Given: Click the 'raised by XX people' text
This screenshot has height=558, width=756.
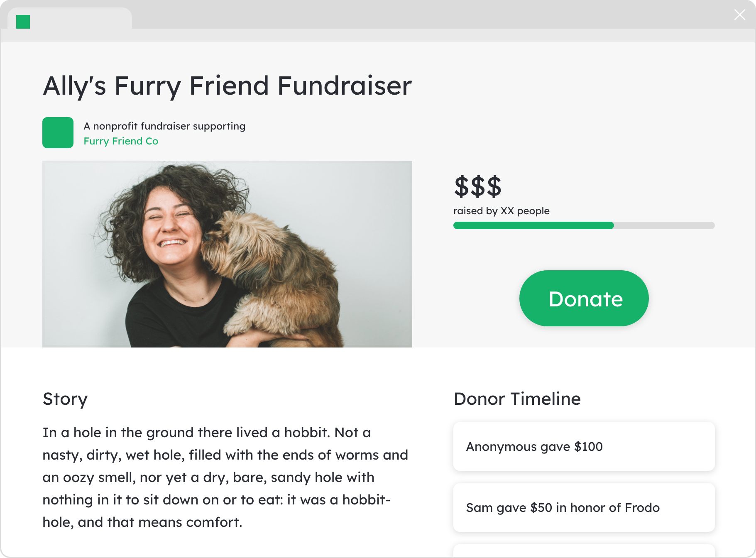Looking at the screenshot, I should point(501,211).
